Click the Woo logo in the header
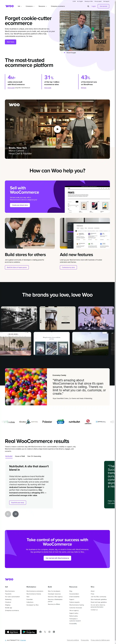This screenshot has height=644, width=116. tap(9, 6)
